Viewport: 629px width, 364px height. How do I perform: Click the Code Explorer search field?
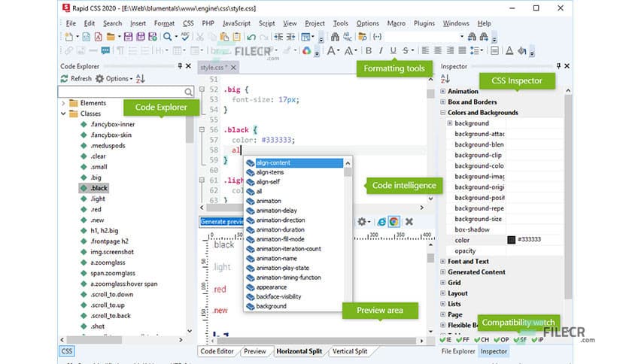point(126,92)
